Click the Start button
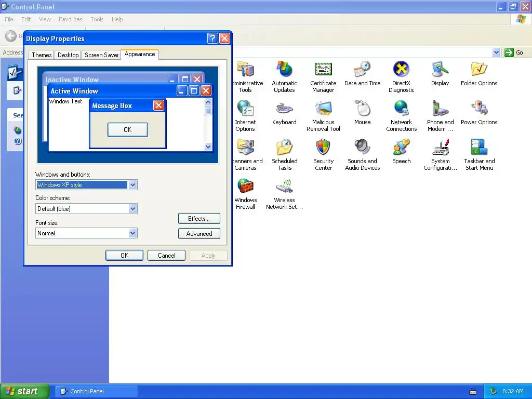 pos(24,391)
